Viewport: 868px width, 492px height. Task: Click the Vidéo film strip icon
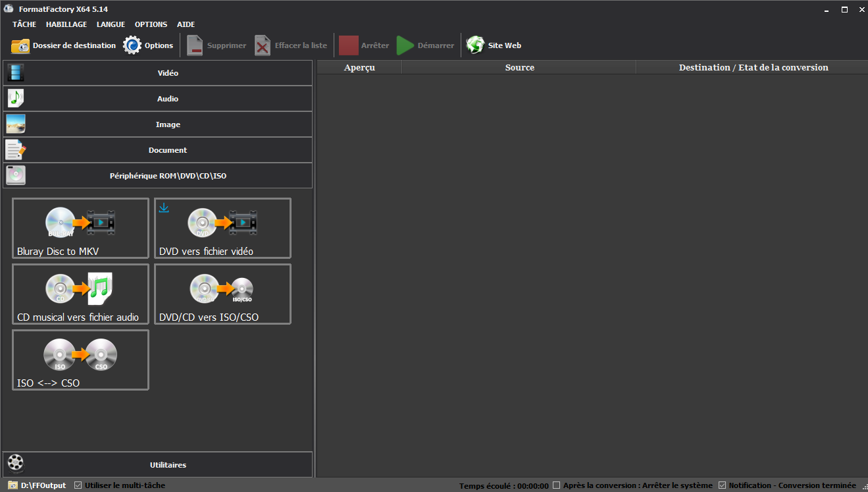coord(16,73)
